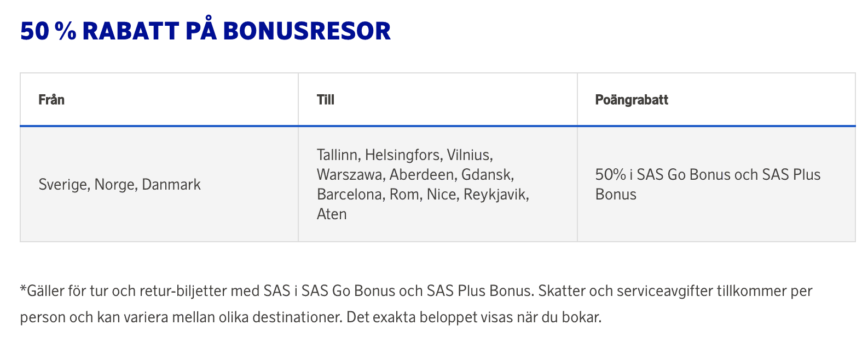Select the "Till" column header
868x342 pixels.
tap(326, 100)
